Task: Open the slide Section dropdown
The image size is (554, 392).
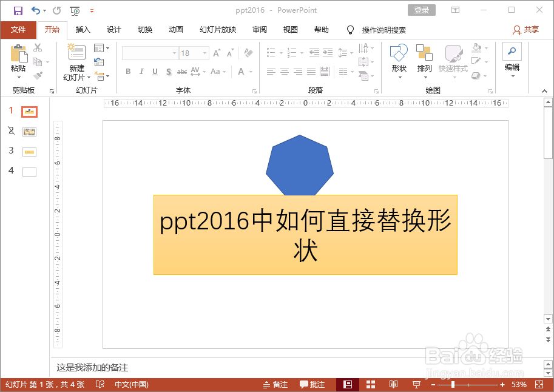Action: click(102, 76)
